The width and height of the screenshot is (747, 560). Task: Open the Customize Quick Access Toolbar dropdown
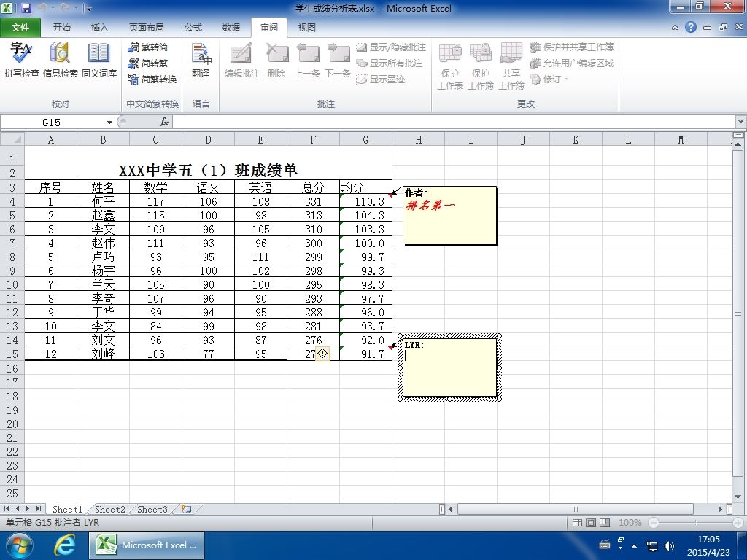90,9
